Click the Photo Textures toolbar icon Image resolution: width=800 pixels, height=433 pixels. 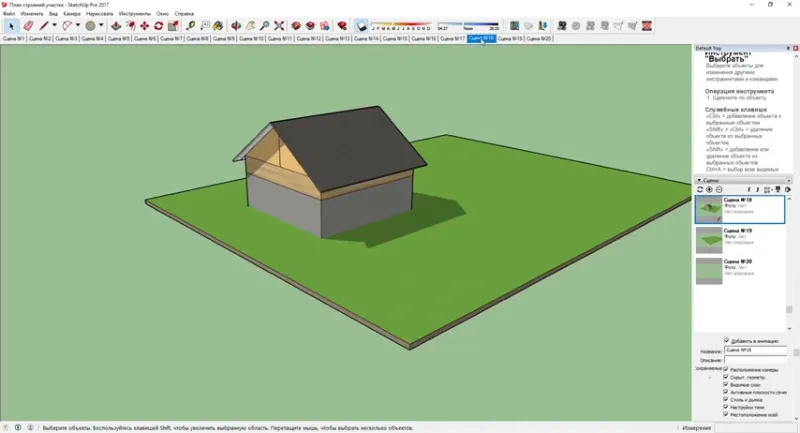[543, 26]
